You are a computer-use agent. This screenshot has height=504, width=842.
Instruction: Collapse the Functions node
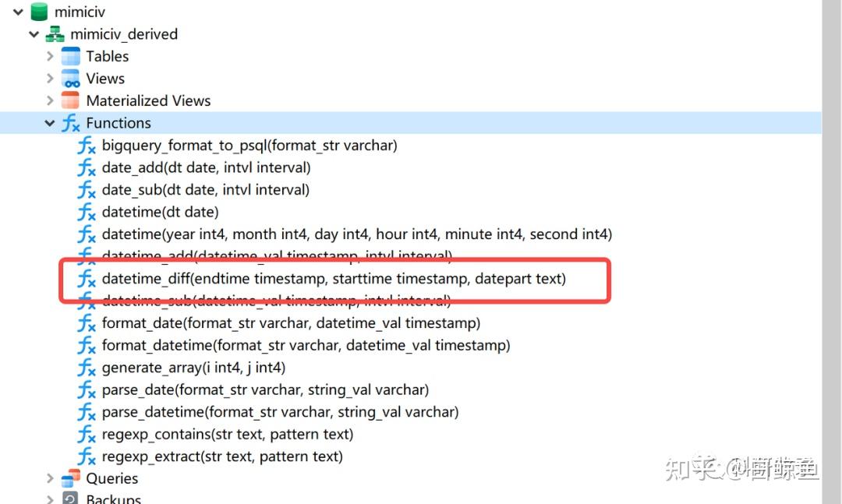tap(50, 123)
